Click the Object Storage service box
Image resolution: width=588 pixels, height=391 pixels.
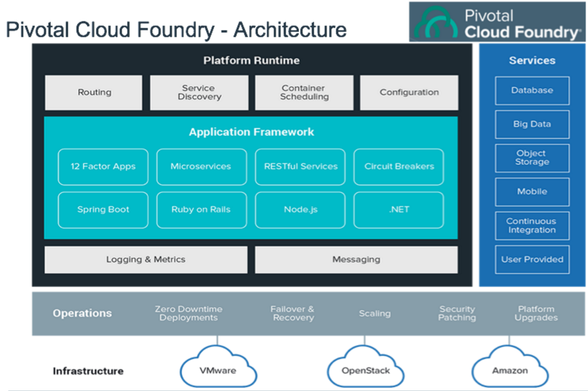[x=532, y=158]
